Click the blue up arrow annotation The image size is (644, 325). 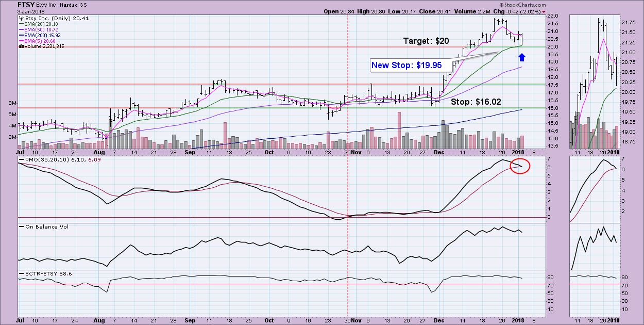[x=521, y=56]
